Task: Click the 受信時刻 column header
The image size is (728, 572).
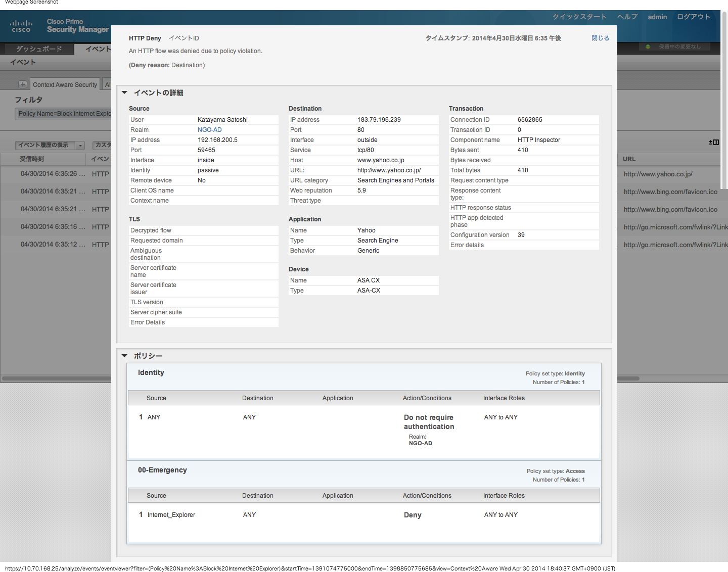Action: pos(32,159)
